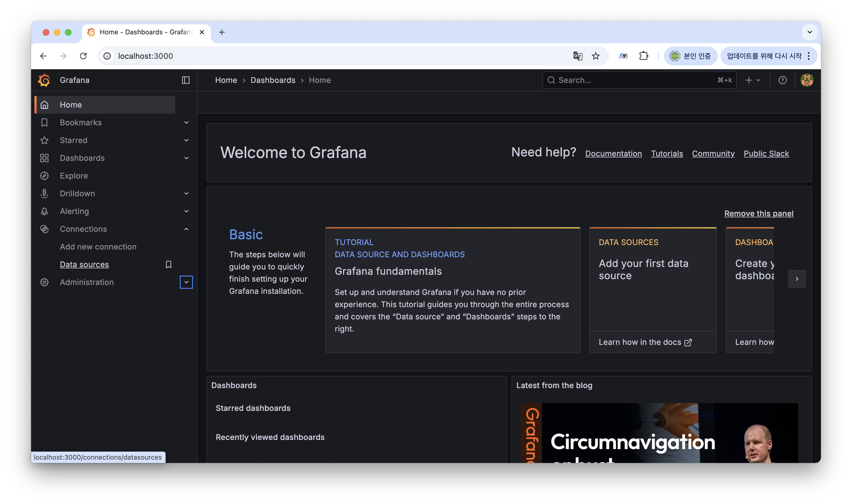The height and width of the screenshot is (504, 852).
Task: Expand the Alerting section chevron
Action: [186, 211]
